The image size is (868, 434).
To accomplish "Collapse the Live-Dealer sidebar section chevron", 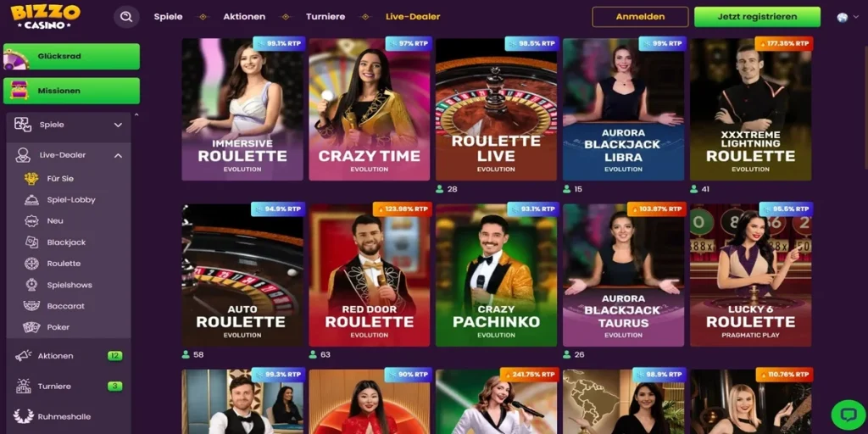I will point(118,156).
